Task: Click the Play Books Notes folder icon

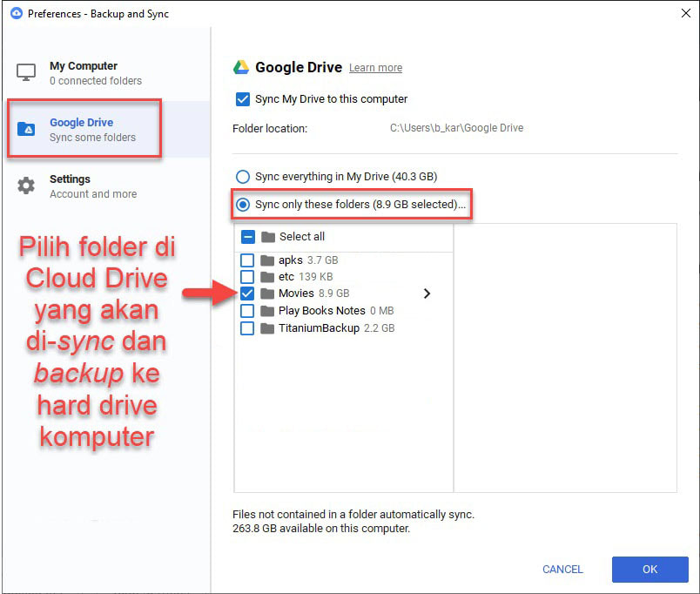Action: (267, 311)
